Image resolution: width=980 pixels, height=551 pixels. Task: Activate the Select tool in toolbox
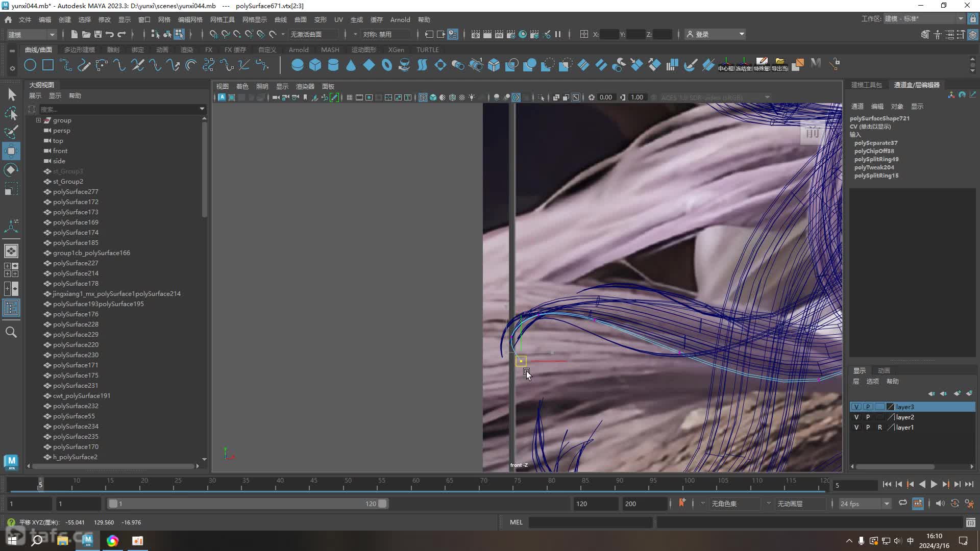[x=11, y=94]
